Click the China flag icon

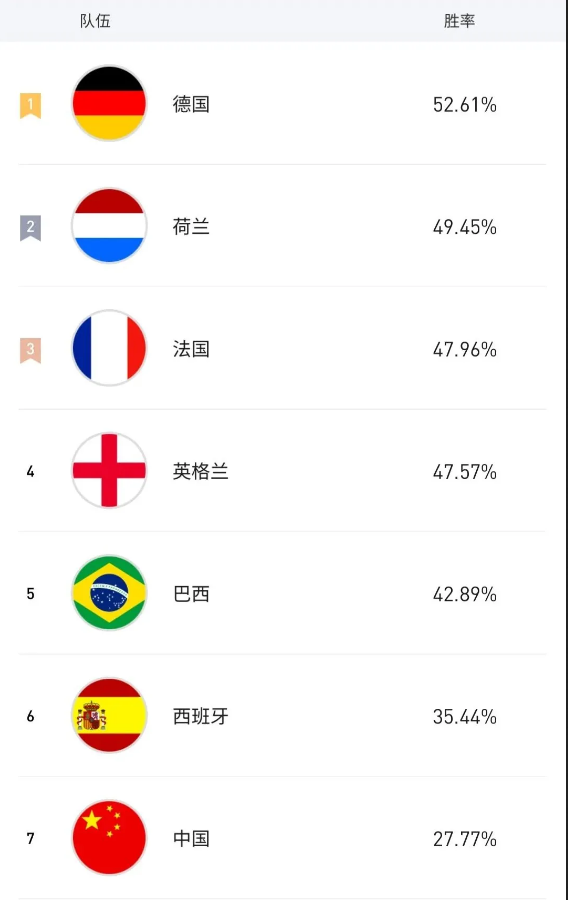click(109, 837)
